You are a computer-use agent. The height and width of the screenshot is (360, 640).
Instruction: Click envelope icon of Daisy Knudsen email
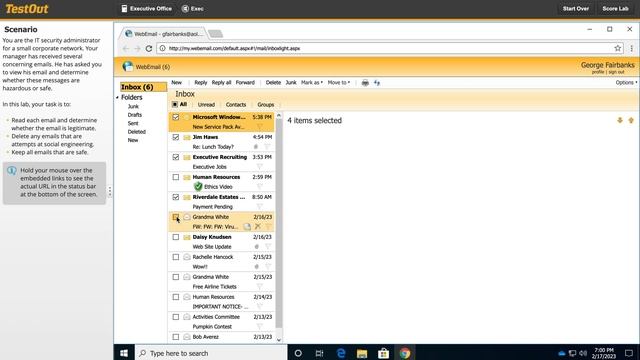[187, 237]
